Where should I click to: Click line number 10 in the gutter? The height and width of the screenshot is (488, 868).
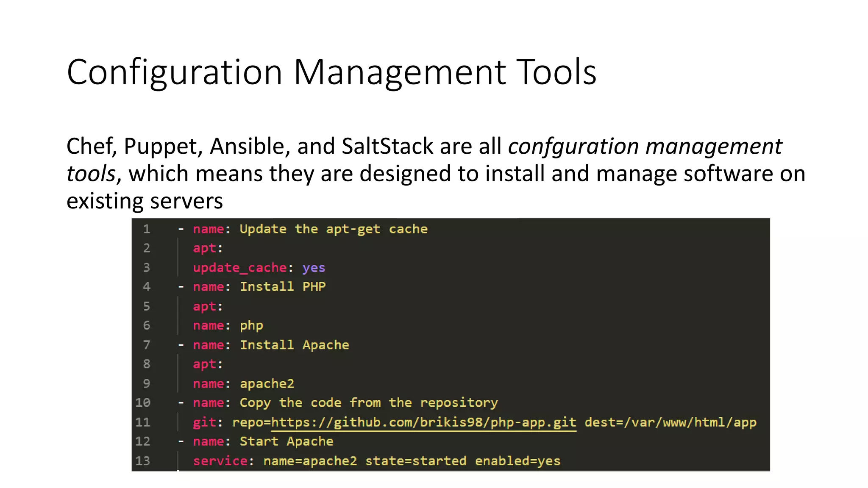(x=143, y=403)
